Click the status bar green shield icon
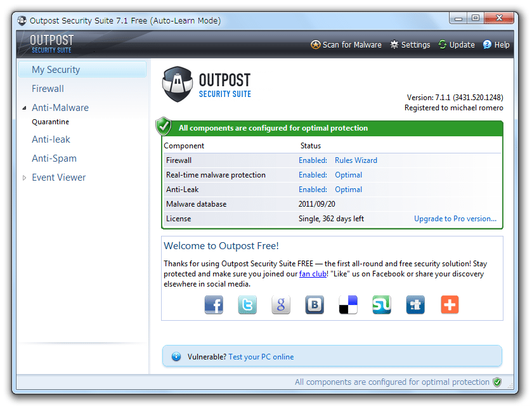Image resolution: width=532 pixels, height=407 pixels. [x=497, y=382]
